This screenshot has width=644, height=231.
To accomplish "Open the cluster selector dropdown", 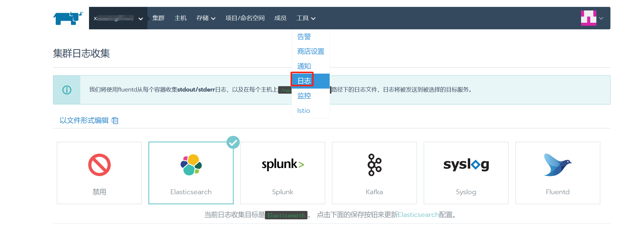I will [118, 18].
